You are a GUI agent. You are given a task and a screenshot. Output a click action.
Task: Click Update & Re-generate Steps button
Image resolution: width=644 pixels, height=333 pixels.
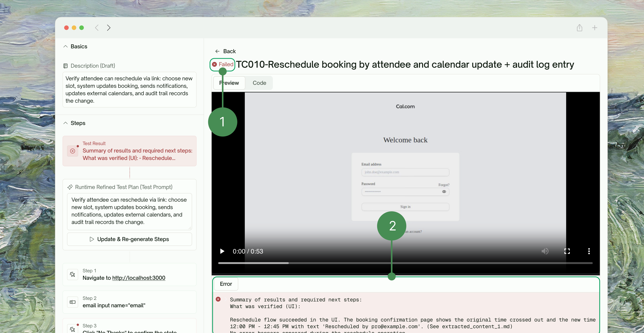coord(130,239)
